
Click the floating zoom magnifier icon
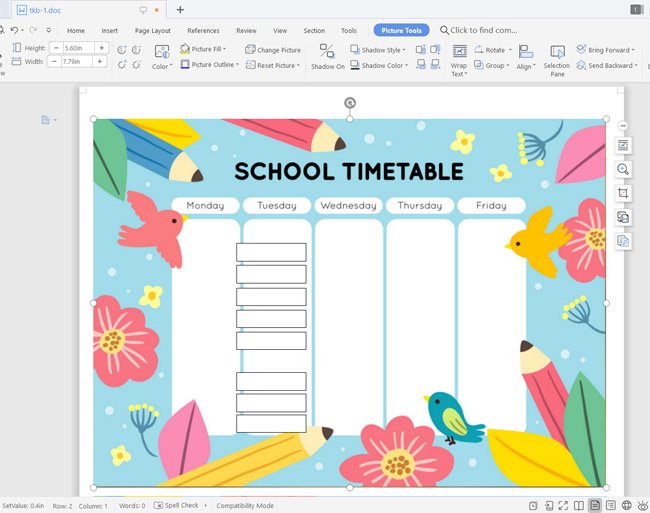623,169
